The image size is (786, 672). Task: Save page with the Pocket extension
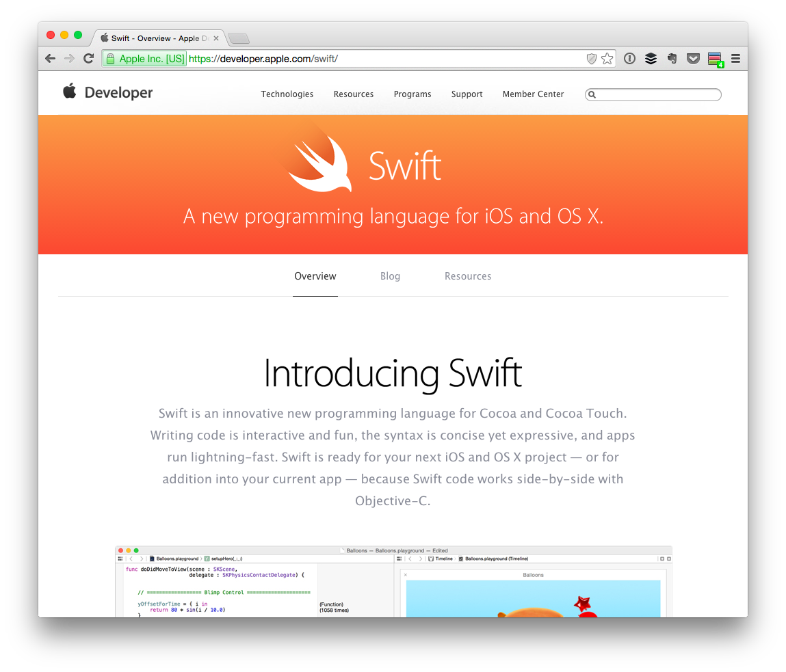pyautogui.click(x=693, y=59)
